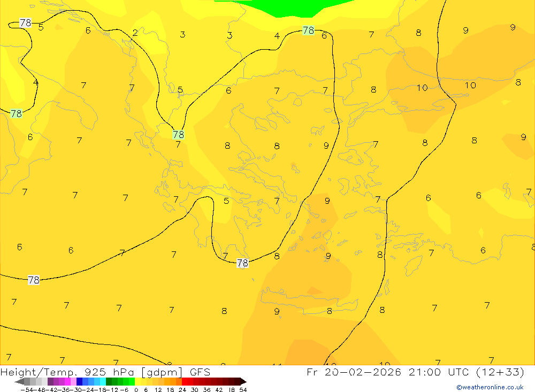The height and width of the screenshot is (392, 535).
Task: Pick the bright yellow swatch in the legend
Action: [x=138, y=381]
